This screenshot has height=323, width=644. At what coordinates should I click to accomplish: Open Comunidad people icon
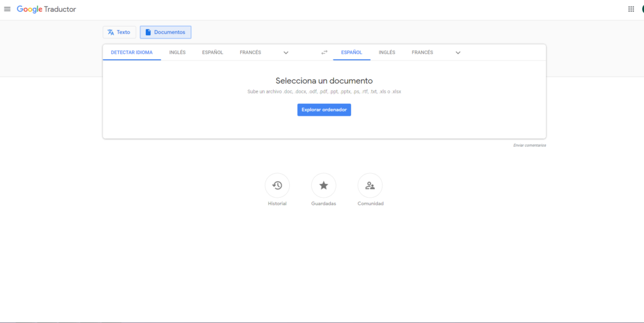(370, 186)
